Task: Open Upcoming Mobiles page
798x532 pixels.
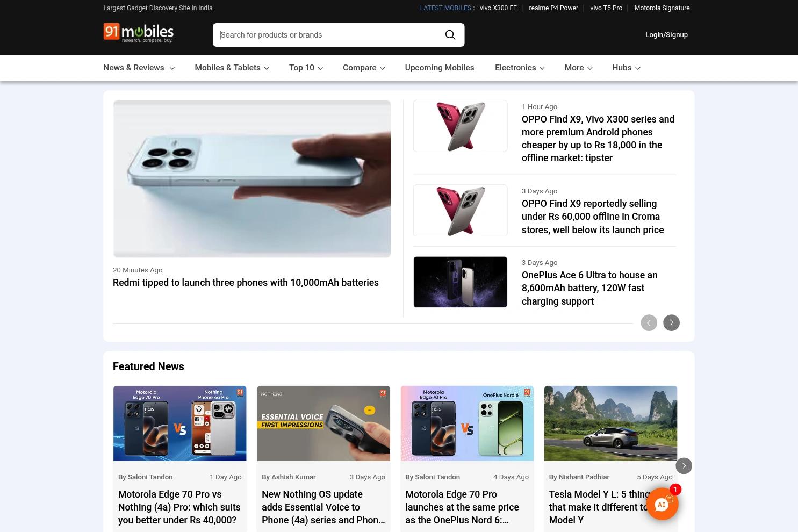Action: [x=440, y=68]
